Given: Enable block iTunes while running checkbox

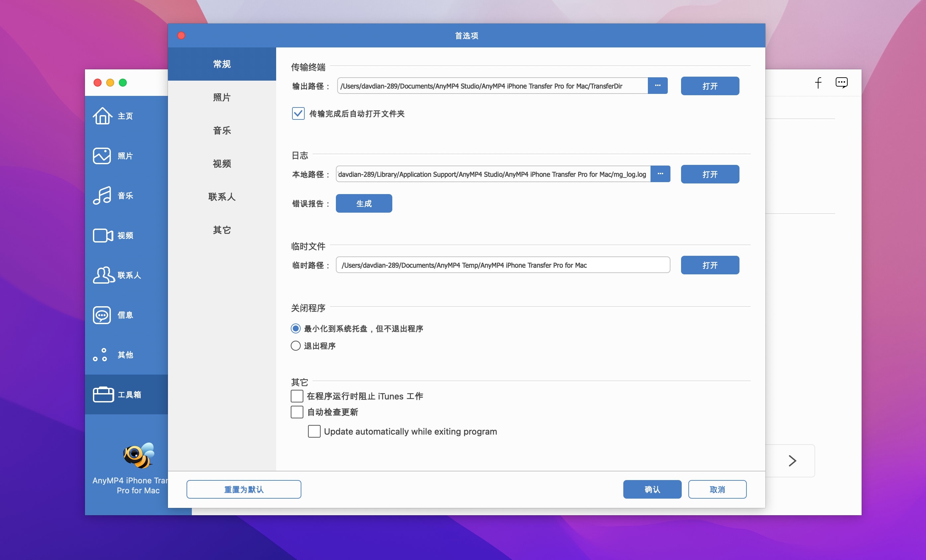Looking at the screenshot, I should tap(297, 396).
